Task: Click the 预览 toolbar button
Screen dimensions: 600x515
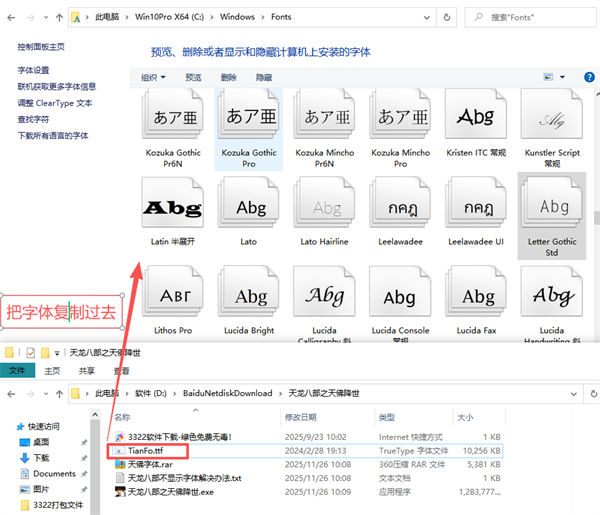Action: [x=193, y=77]
